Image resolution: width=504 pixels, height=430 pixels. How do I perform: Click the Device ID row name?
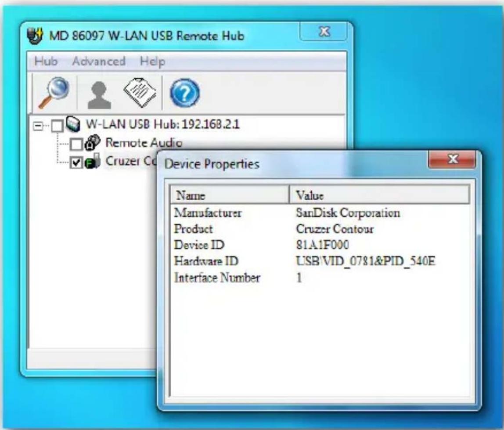click(199, 245)
